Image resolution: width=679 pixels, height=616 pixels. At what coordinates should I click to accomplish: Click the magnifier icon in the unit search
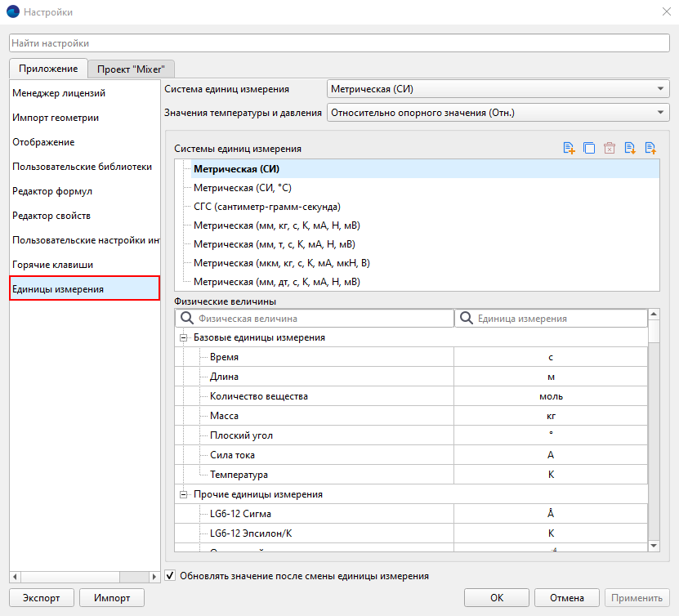467,318
